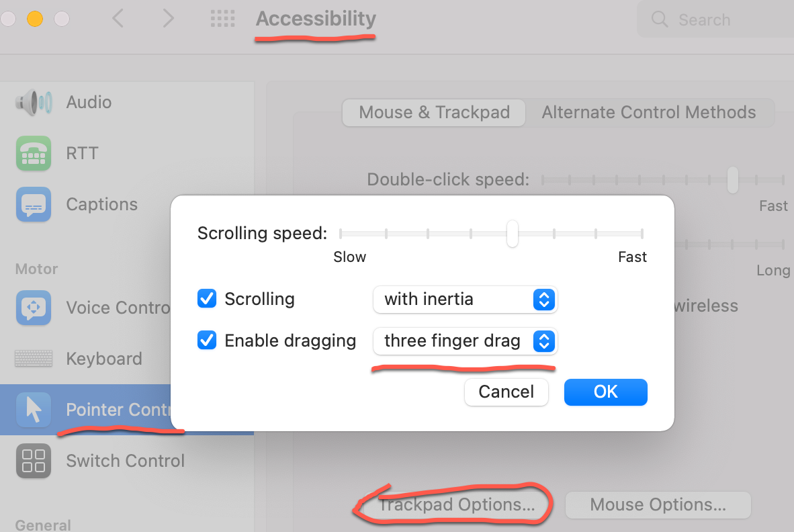
Task: Select the Voice Control icon
Action: 34,307
